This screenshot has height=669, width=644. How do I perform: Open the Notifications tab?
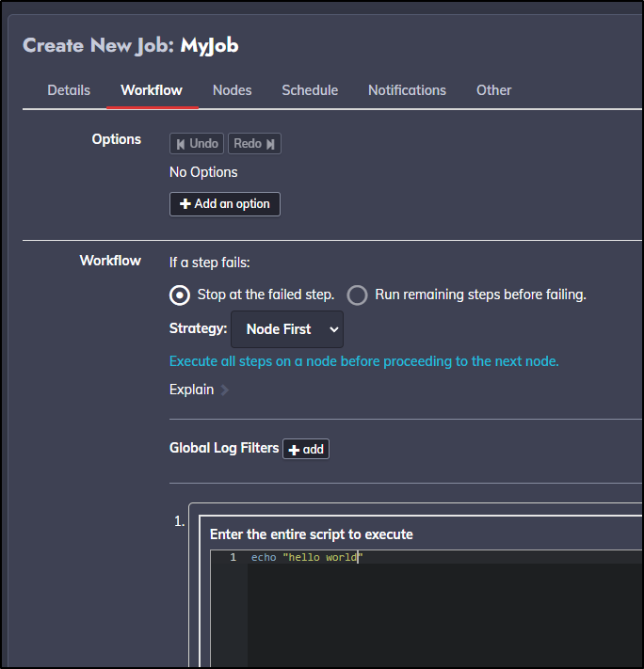(x=407, y=90)
